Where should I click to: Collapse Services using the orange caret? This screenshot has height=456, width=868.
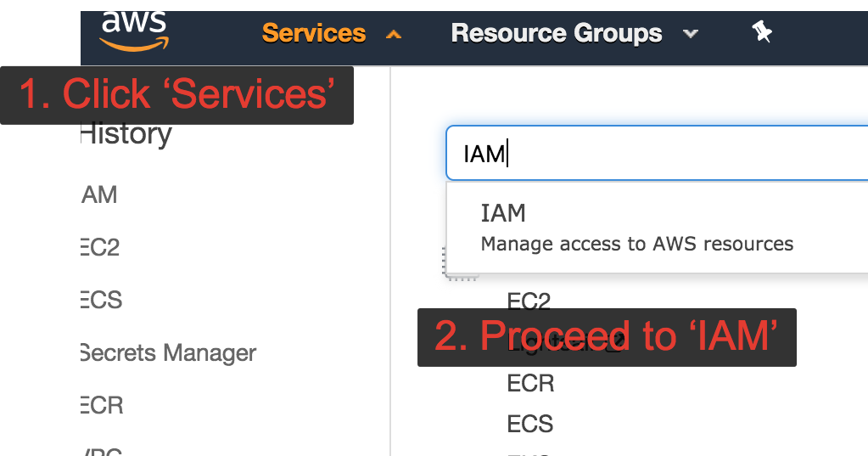tap(394, 35)
